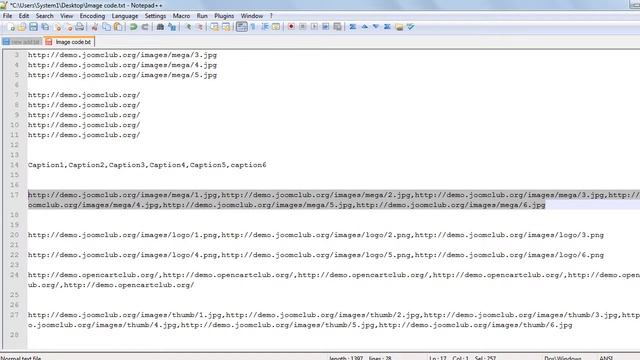Image resolution: width=640 pixels, height=360 pixels.
Task: Open the Language menu
Action: click(124, 16)
